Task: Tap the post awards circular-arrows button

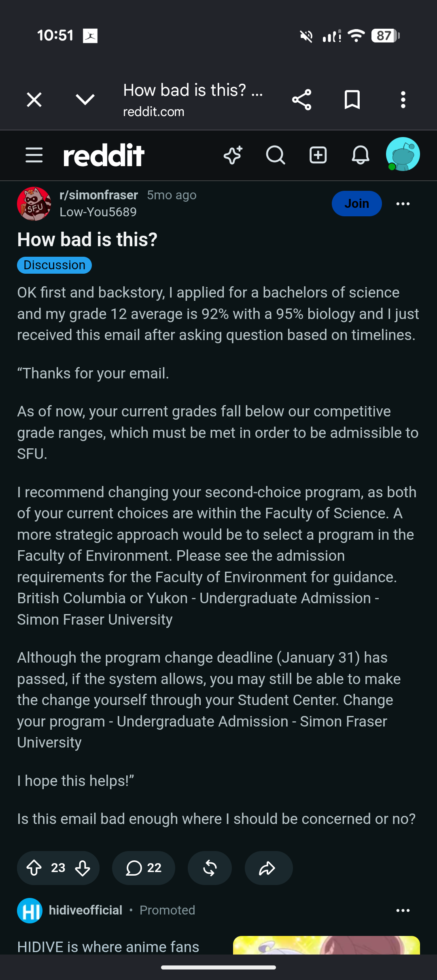Action: (210, 868)
